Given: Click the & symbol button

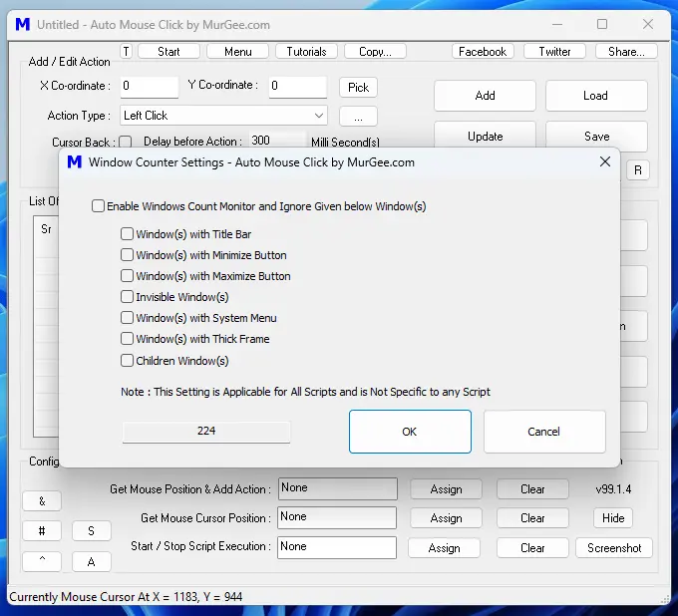Looking at the screenshot, I should point(42,501).
